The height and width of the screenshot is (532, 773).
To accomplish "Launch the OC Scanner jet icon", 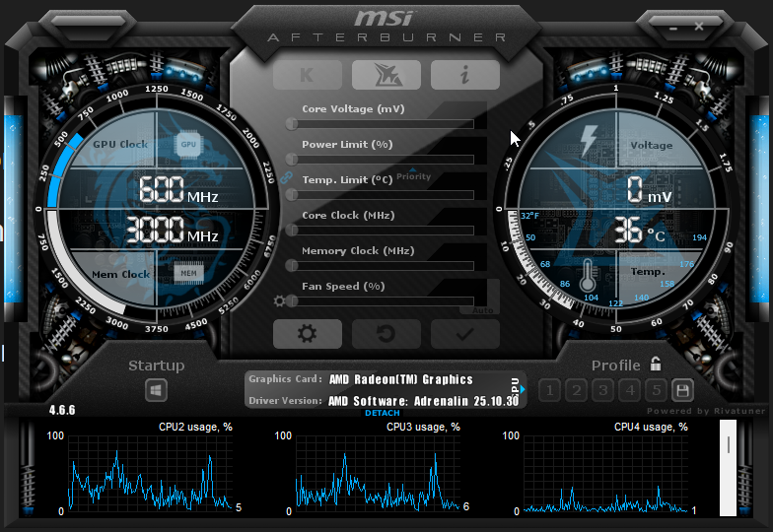I will (x=386, y=75).
